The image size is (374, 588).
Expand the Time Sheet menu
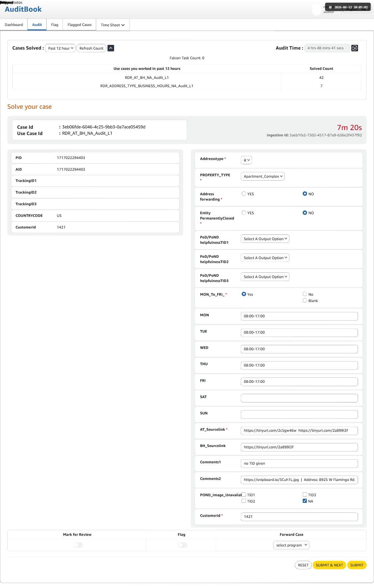tap(113, 25)
